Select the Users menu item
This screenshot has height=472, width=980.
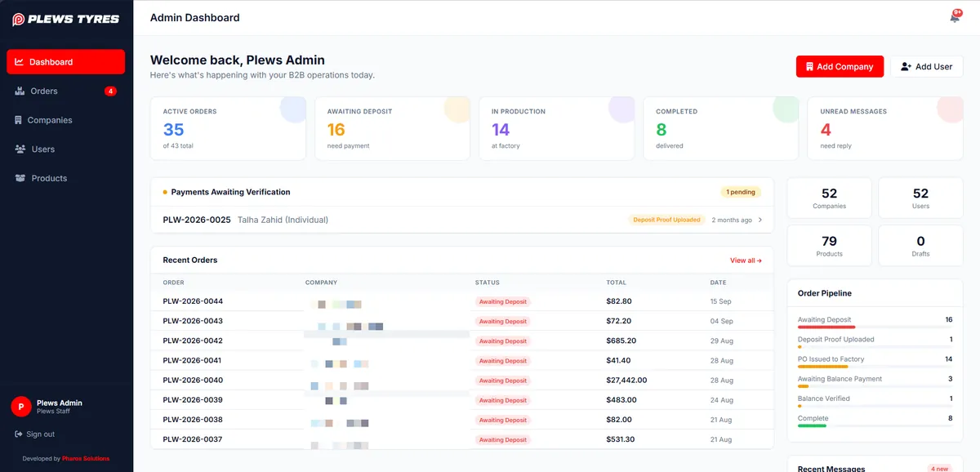[x=65, y=149]
